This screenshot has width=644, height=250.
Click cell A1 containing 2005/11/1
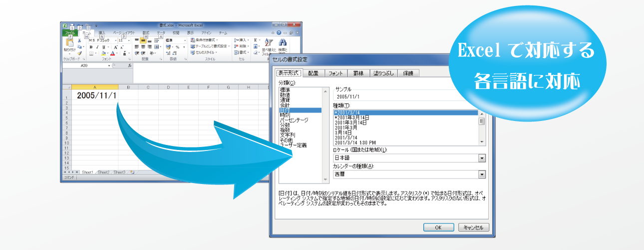[95, 95]
